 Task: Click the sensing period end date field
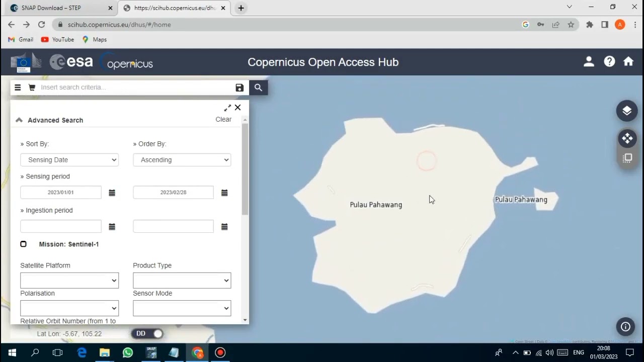[174, 193]
